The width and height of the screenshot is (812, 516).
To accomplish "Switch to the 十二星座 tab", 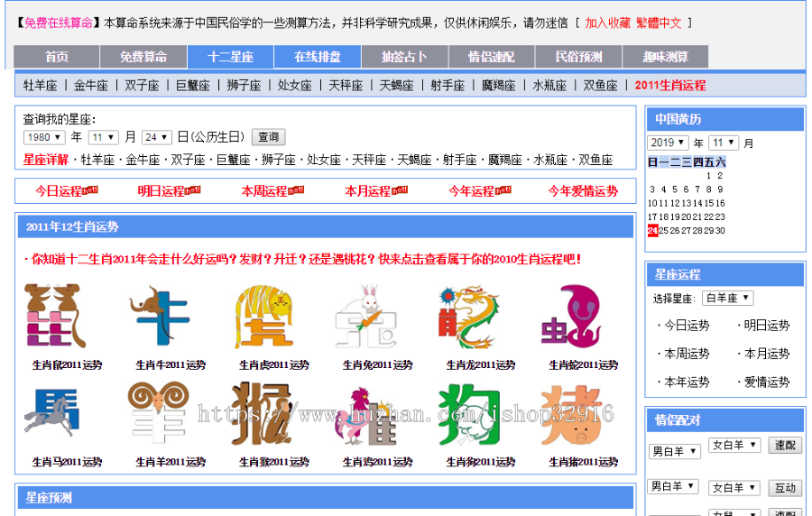I will point(230,57).
